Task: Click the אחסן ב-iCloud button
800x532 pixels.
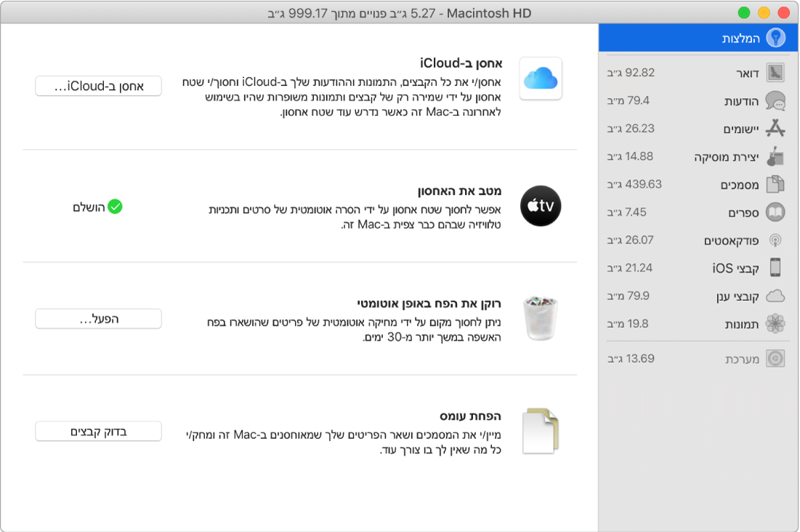Action: (98, 86)
